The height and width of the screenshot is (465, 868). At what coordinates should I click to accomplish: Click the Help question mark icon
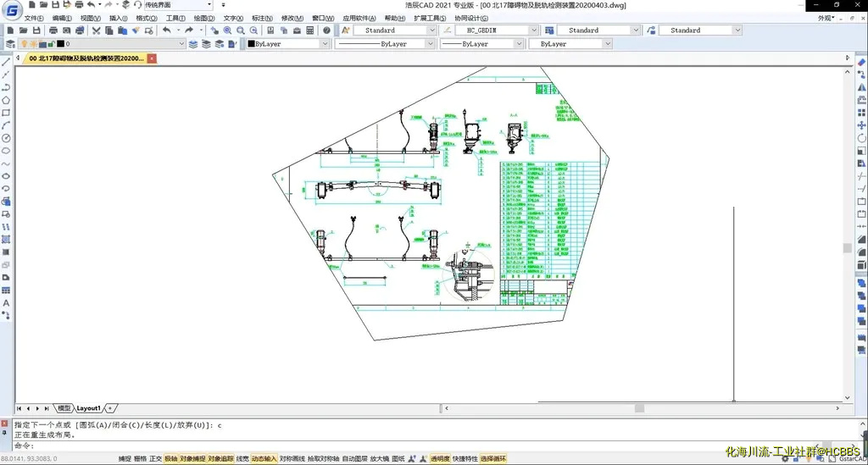326,30
